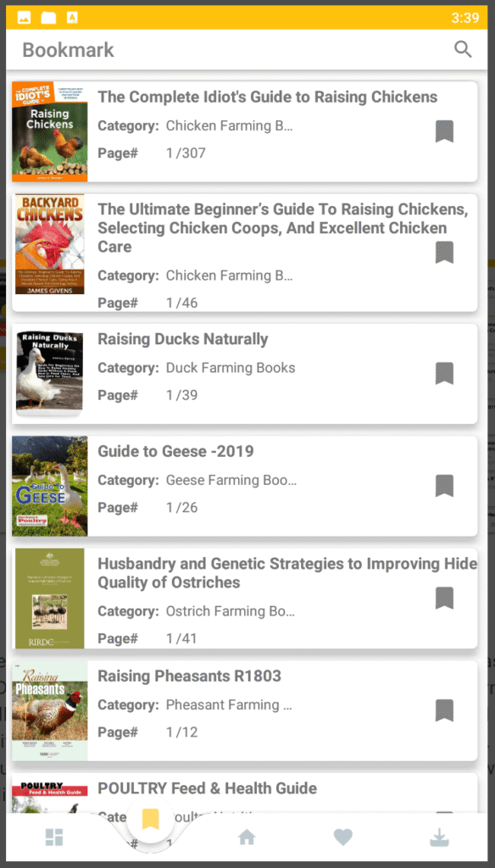Toggle the bookmark on Raising Ducks Naturally

444,373
